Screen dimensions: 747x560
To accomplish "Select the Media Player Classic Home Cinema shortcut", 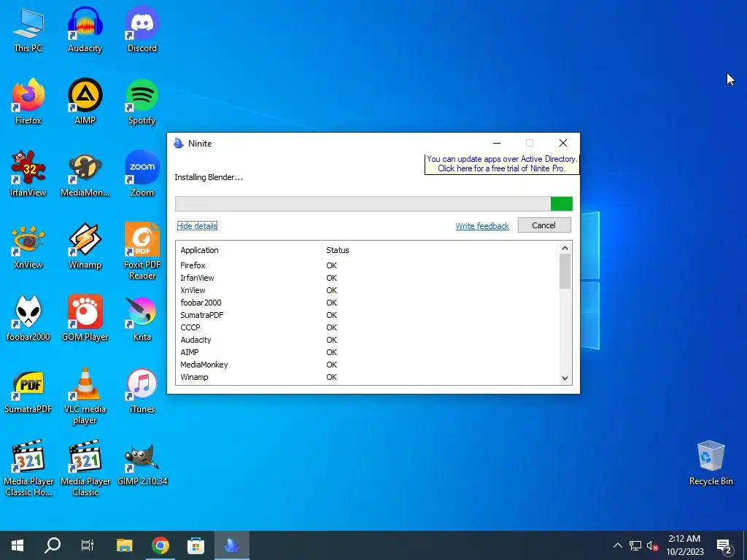I will click(x=28, y=469).
